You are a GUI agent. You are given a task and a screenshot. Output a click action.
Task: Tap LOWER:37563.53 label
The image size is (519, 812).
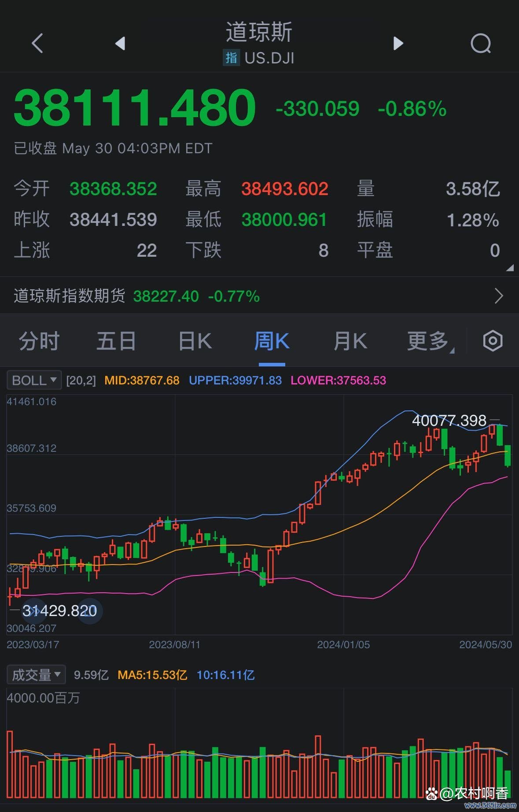[338, 380]
